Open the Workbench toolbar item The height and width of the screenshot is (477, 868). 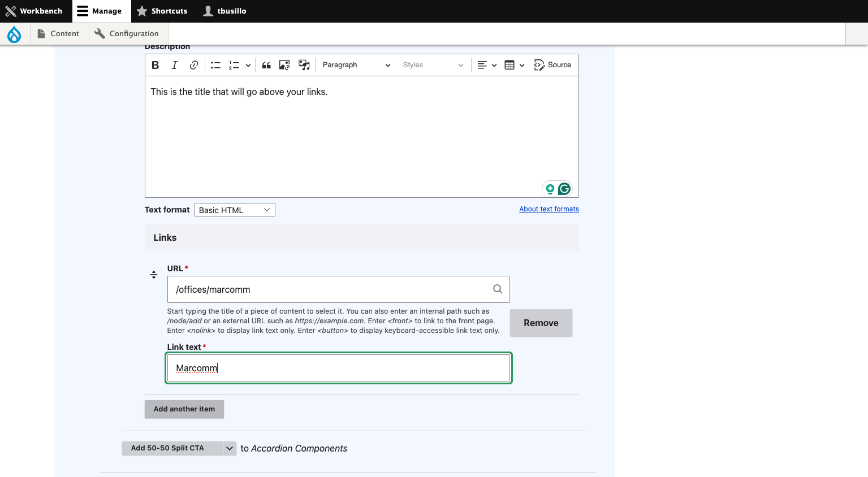coord(34,11)
